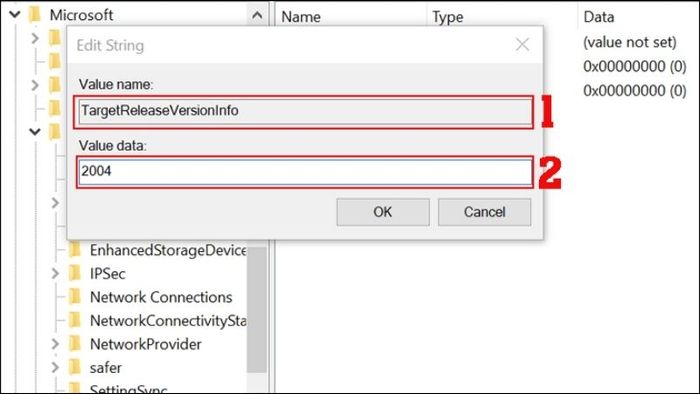This screenshot has width=700, height=394.
Task: Select the EnhancedStorageDevices folder icon
Action: tap(75, 250)
